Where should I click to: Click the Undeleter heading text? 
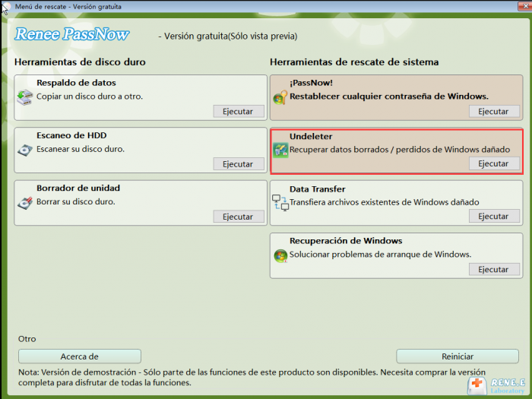pyautogui.click(x=311, y=136)
